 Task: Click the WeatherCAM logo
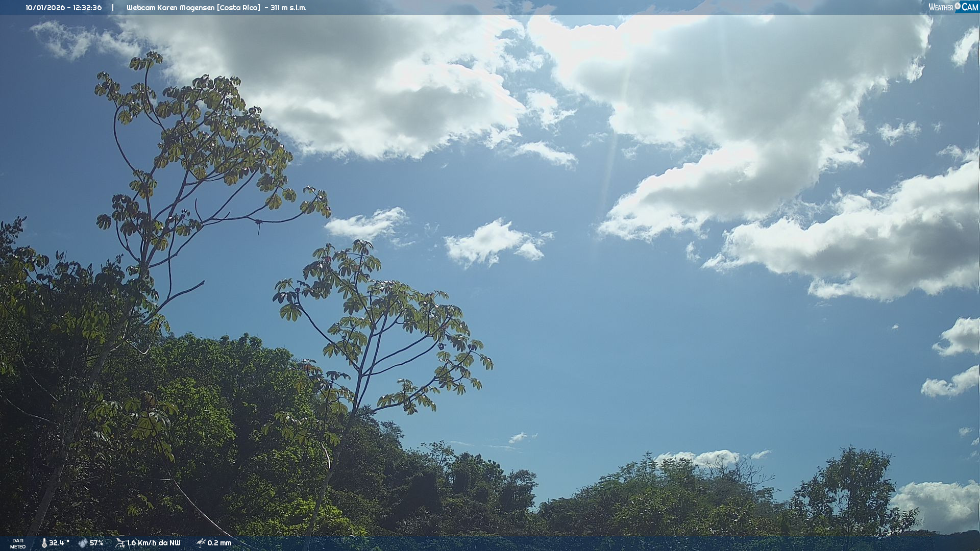[953, 7]
